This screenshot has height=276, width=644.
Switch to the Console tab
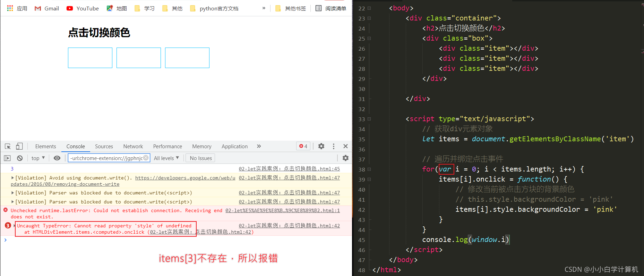click(76, 147)
